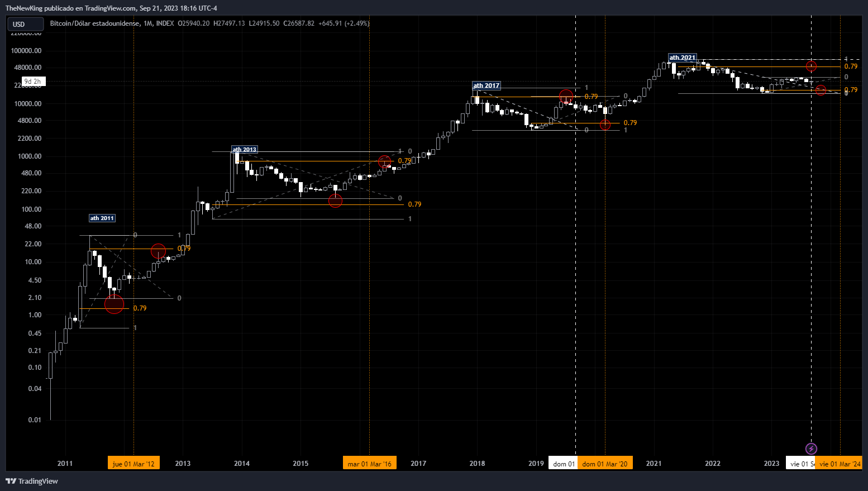868x491 pixels.
Task: Click the 4800.00 price axis label
Action: (30, 121)
